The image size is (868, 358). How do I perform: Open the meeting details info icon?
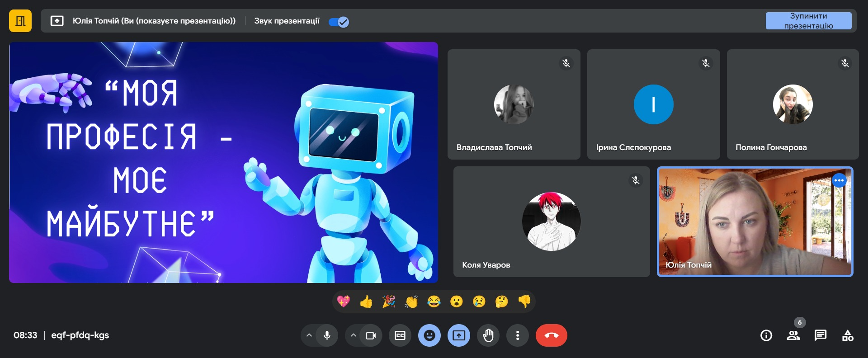pyautogui.click(x=766, y=335)
